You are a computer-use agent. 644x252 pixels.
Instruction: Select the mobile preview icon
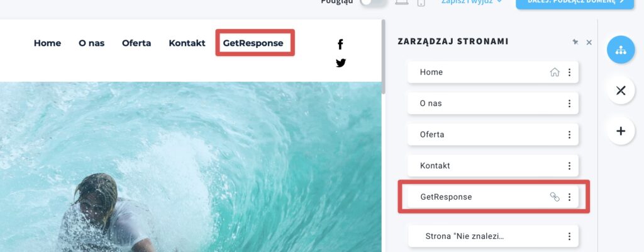(x=421, y=3)
